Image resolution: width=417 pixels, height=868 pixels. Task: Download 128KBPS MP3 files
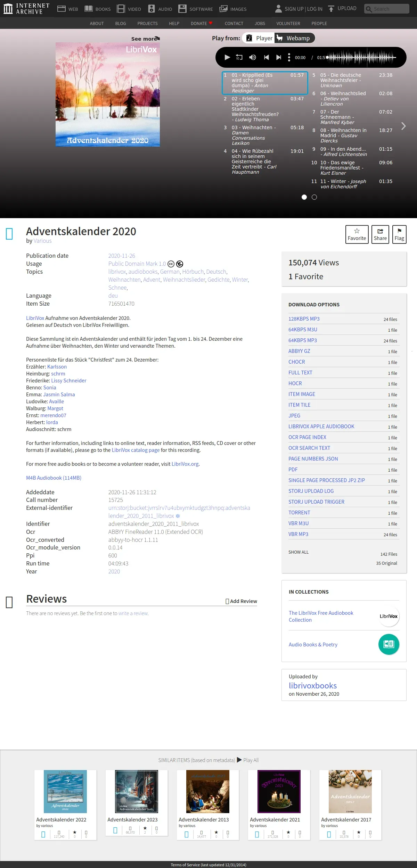304,319
